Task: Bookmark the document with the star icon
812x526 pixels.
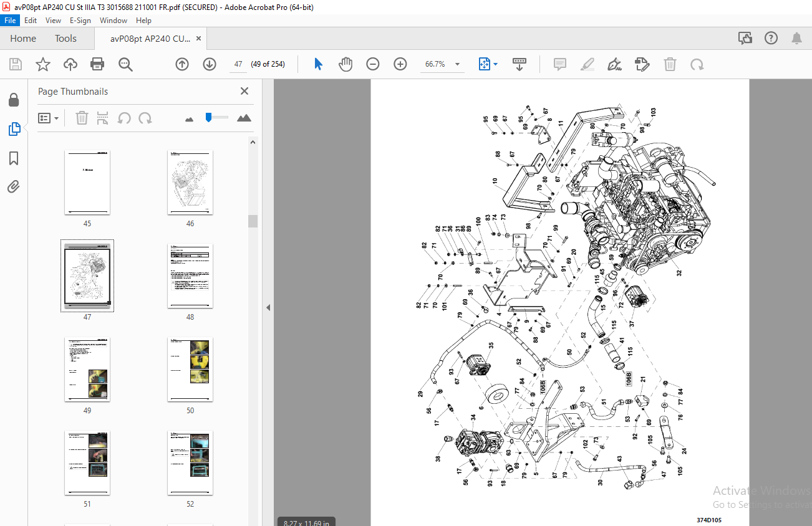Action: (x=43, y=64)
